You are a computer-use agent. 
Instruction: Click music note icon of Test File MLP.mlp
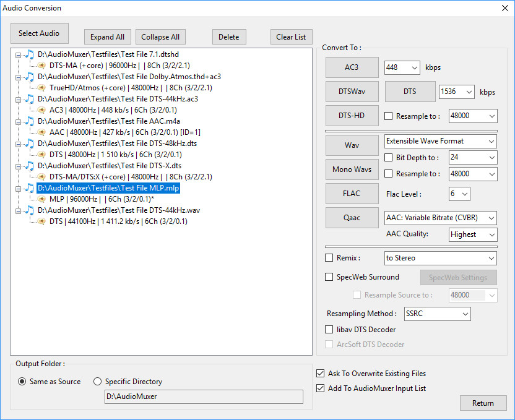click(30, 188)
